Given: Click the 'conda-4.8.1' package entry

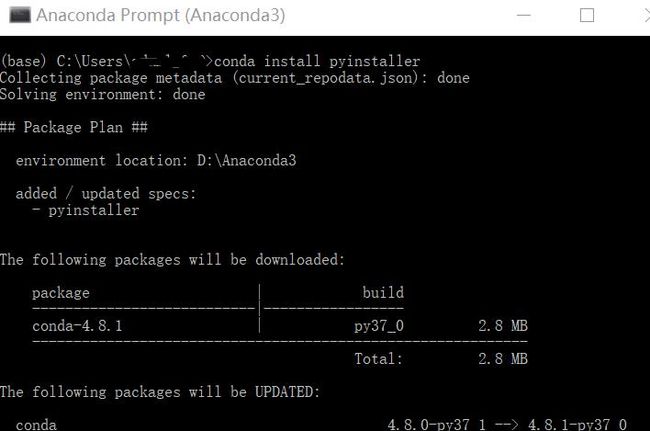Looking at the screenshot, I should [77, 326].
